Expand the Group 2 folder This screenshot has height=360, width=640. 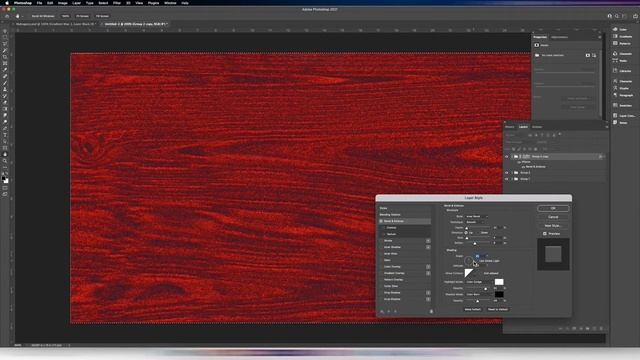click(x=512, y=173)
